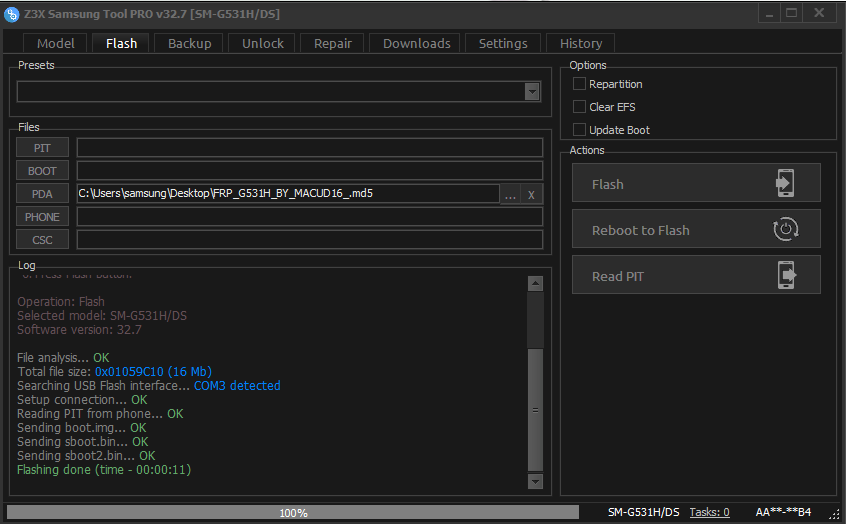
Task: Click the SM-G531H/DS status bar model
Action: [644, 512]
